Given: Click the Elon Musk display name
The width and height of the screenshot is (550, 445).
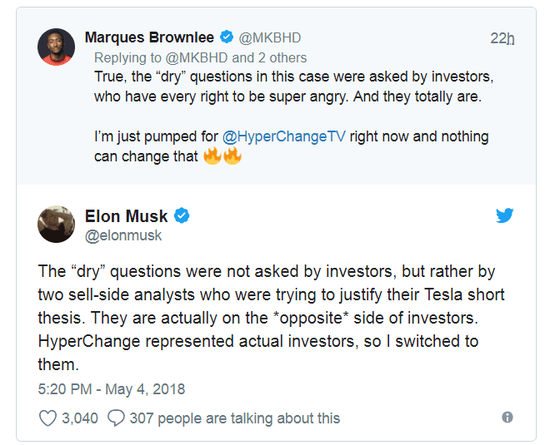Looking at the screenshot, I should coord(126,216).
